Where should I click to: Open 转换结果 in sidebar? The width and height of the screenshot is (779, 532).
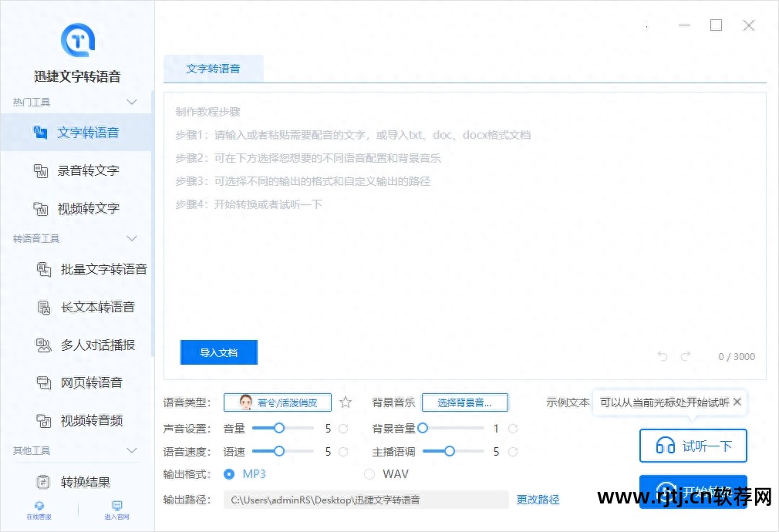click(x=76, y=482)
